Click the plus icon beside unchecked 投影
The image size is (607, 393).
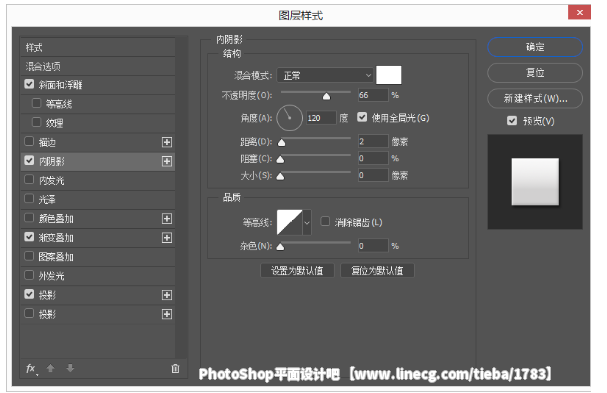167,314
